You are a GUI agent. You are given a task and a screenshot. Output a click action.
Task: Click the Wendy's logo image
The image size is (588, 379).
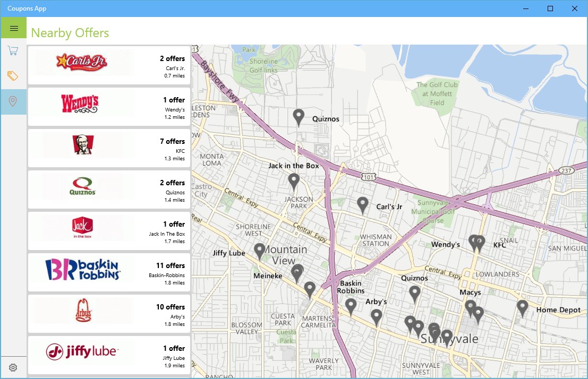click(80, 104)
